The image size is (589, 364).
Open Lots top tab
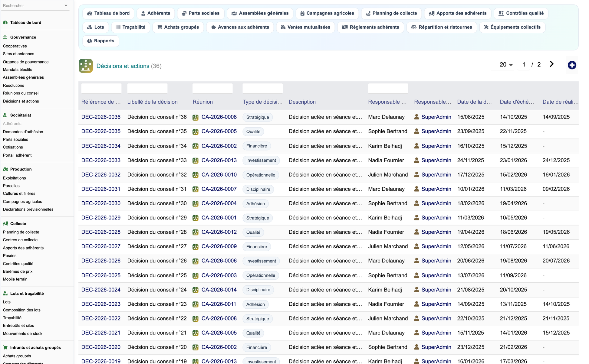pos(96,27)
